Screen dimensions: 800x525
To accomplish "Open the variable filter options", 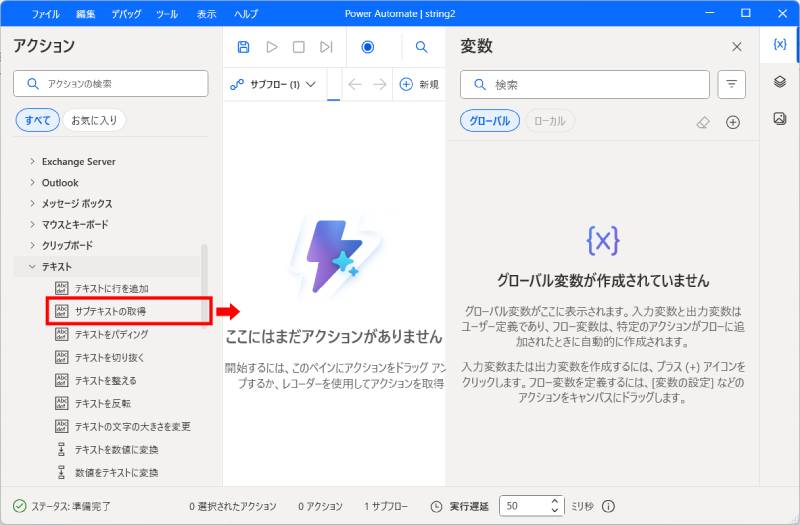I will (731, 84).
